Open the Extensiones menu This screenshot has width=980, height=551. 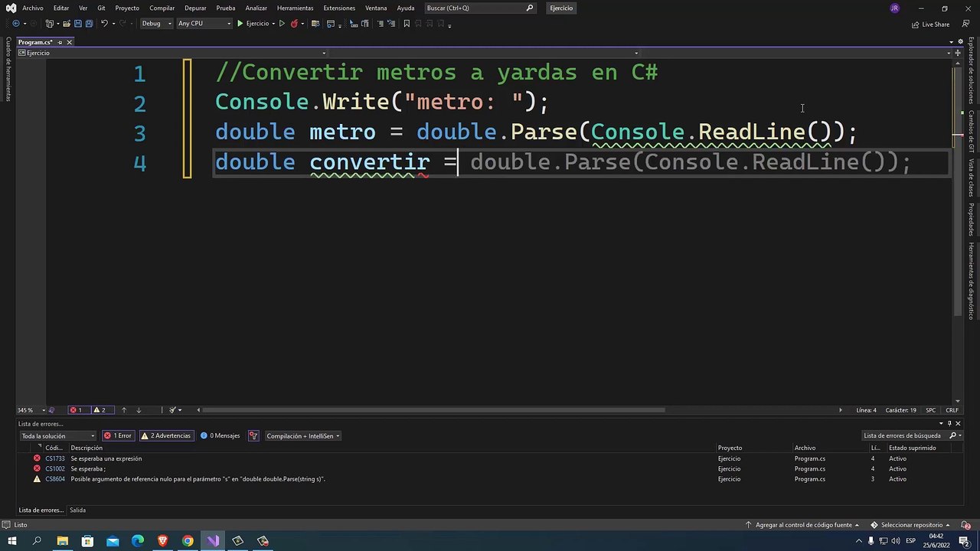click(x=339, y=8)
